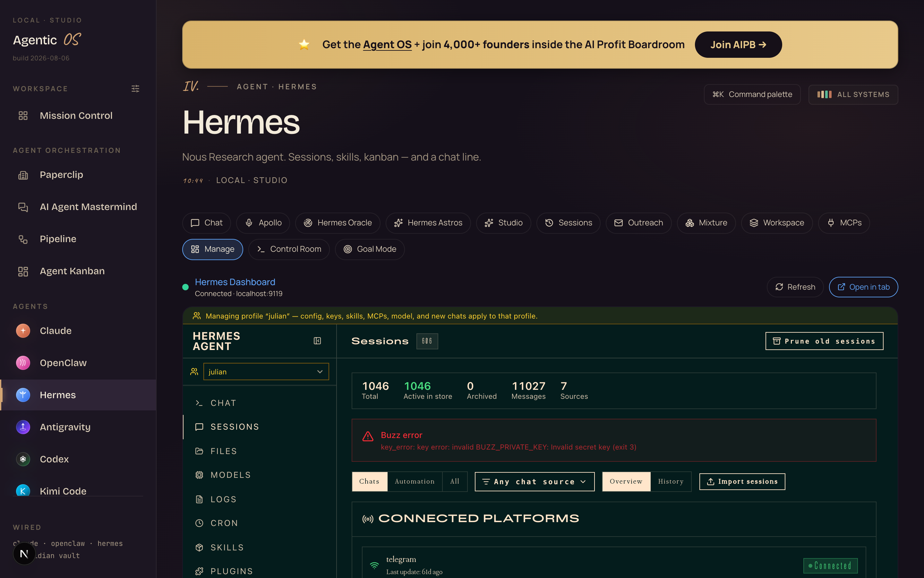
Task: Switch to Chats filter
Action: pos(369,481)
